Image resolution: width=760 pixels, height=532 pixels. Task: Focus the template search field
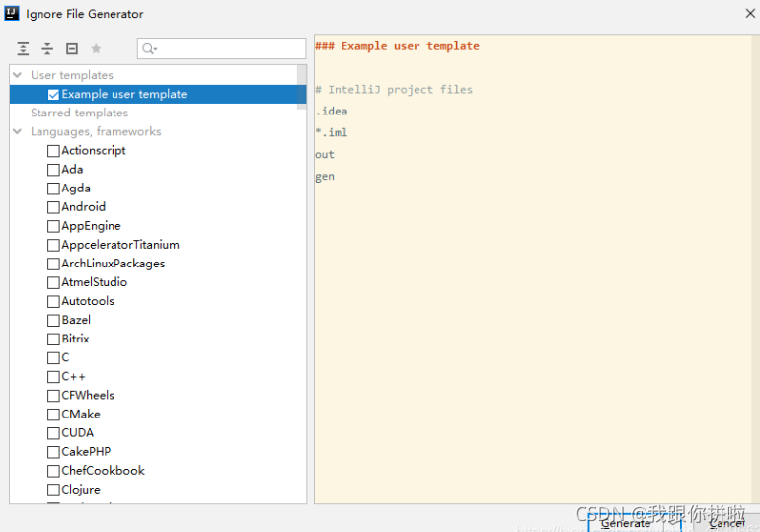coord(221,49)
